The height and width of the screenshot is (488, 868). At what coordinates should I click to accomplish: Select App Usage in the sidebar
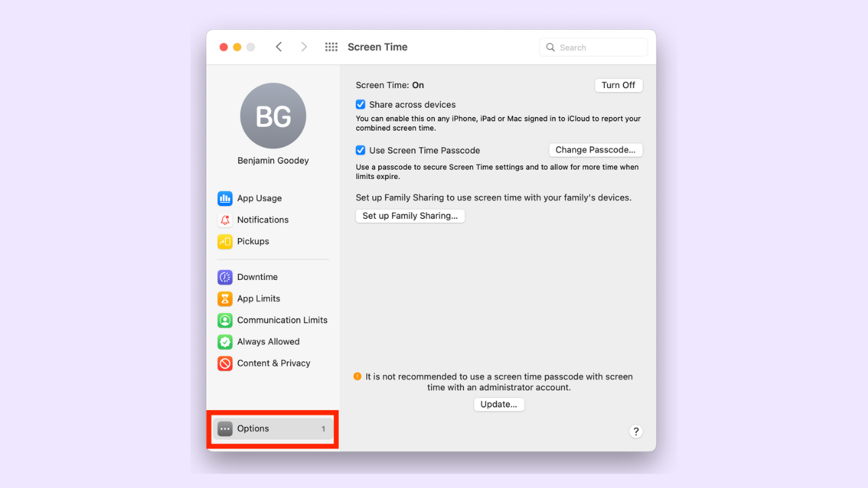(275, 199)
